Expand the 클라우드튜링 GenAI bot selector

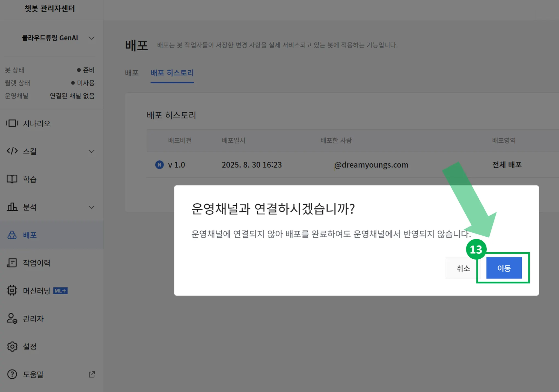(91, 38)
